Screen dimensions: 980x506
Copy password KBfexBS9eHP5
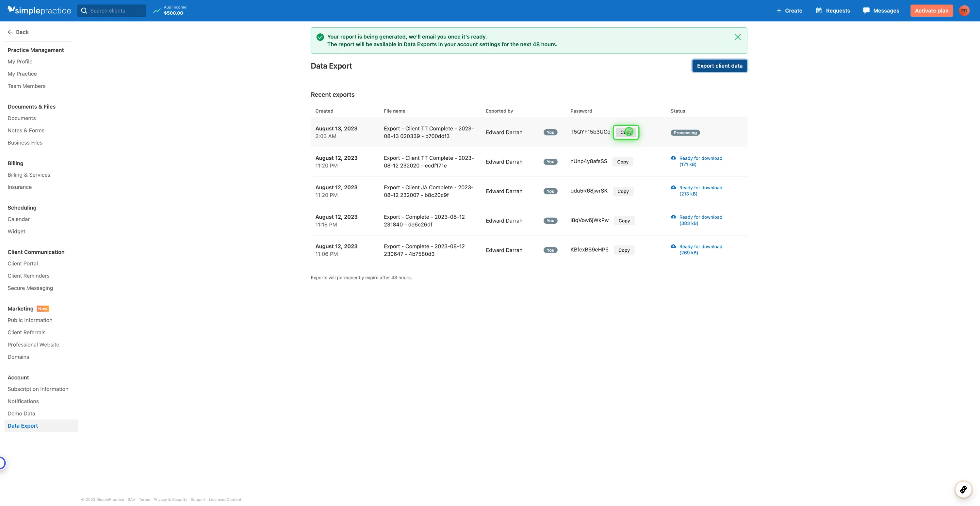coord(624,250)
